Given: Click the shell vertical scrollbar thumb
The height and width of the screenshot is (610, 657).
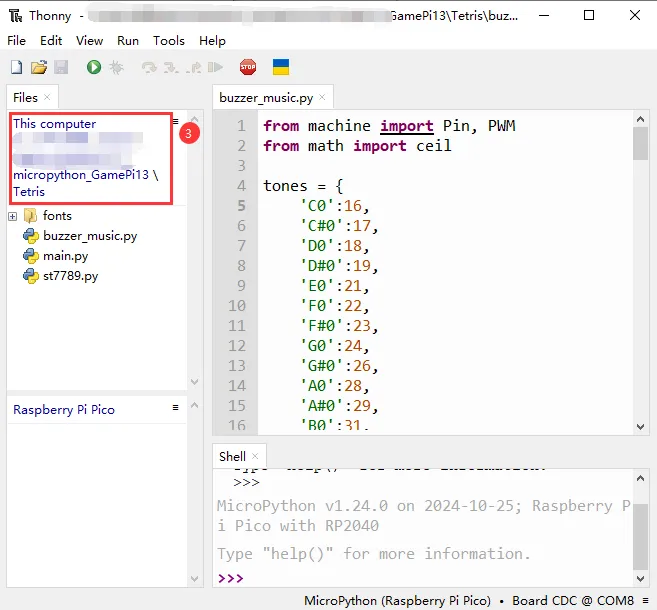Looking at the screenshot, I should [x=640, y=537].
